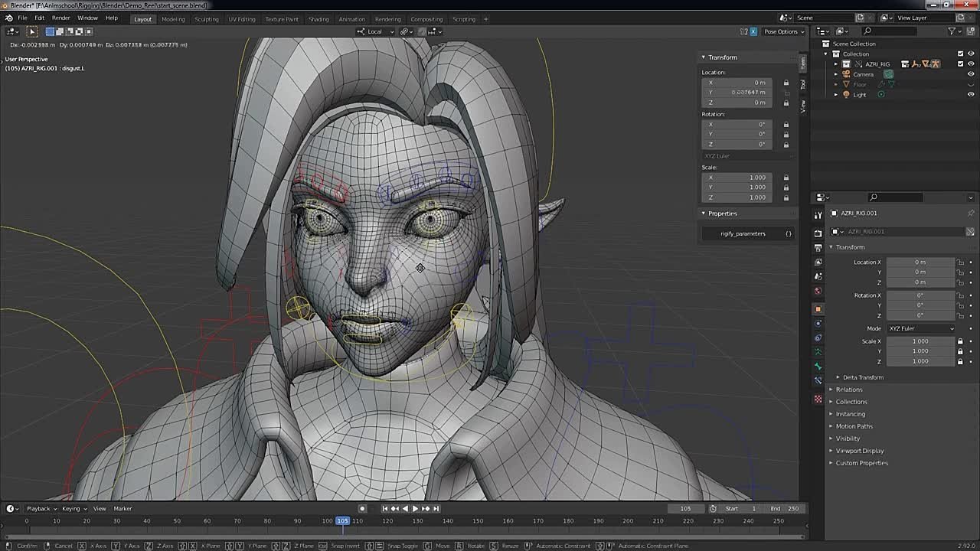Screen dimensions: 980x551
Task: Toggle the AZRI_RIG selectability checkbox
Action: click(959, 64)
